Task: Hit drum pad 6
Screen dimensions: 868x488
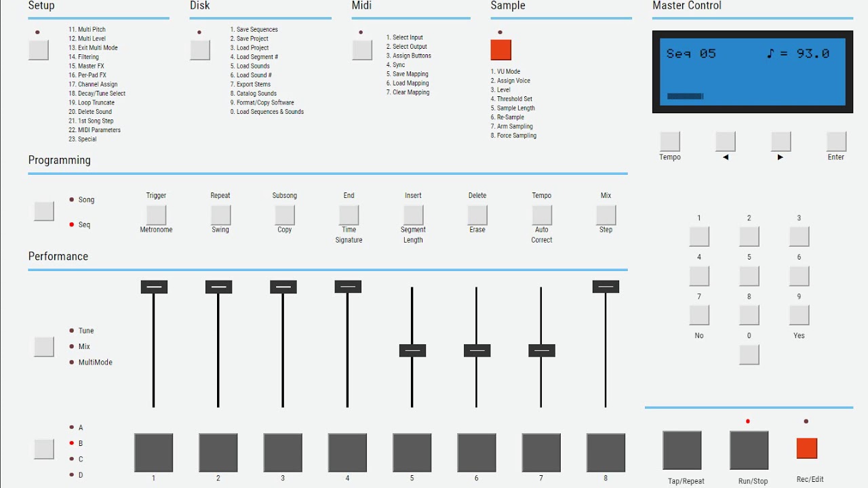Action: tap(477, 453)
